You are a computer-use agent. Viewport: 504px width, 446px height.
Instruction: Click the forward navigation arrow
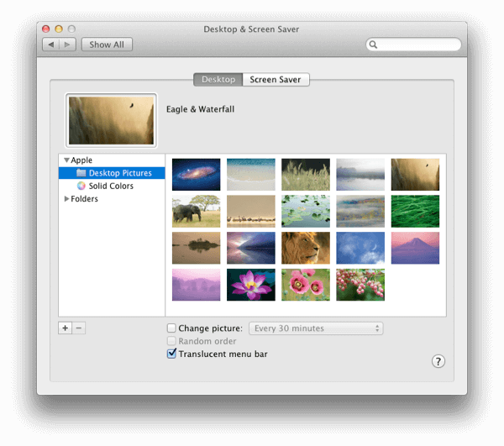67,45
